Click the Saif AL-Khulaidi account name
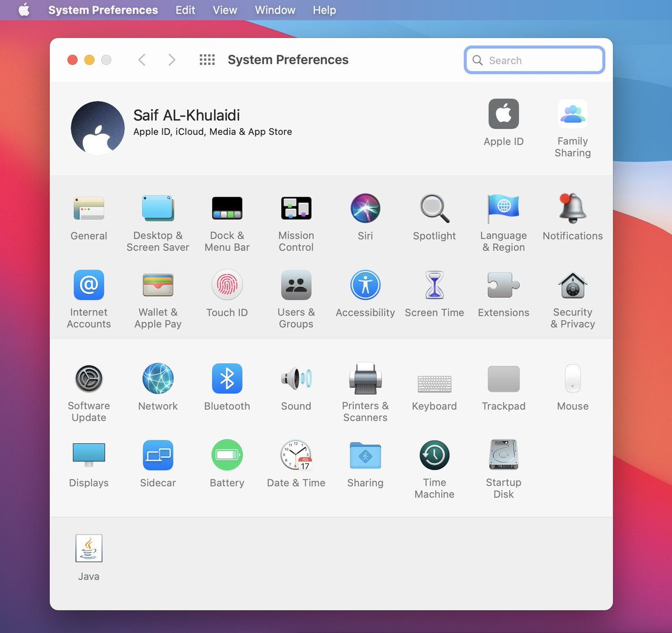The image size is (672, 633). (x=186, y=115)
